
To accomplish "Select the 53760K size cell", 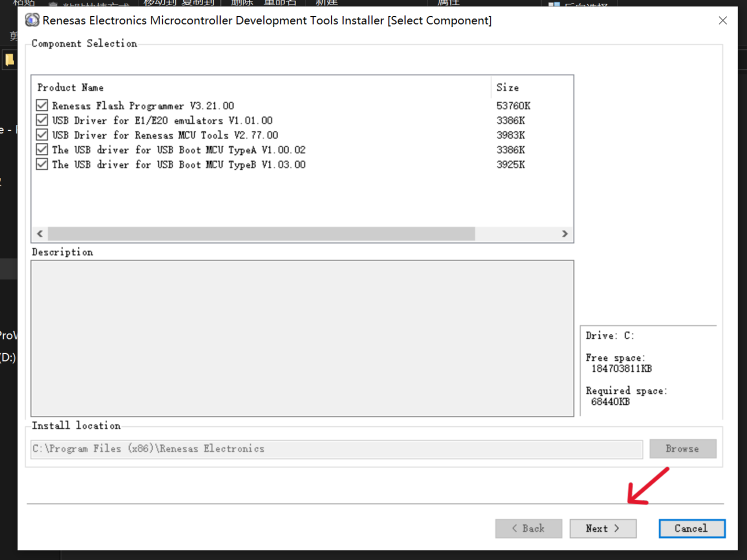I will coord(513,105).
